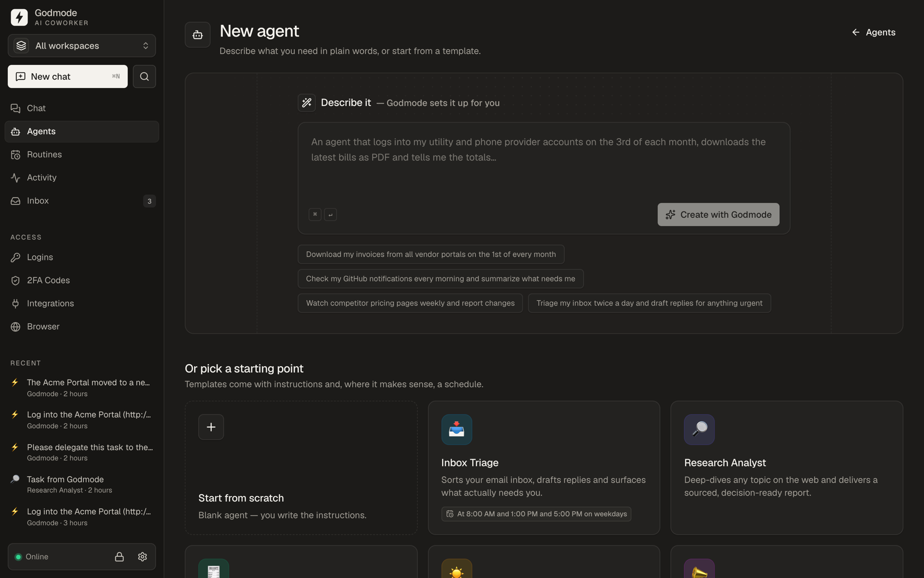This screenshot has width=924, height=578.
Task: Focus the agent description text area
Action: (x=544, y=162)
